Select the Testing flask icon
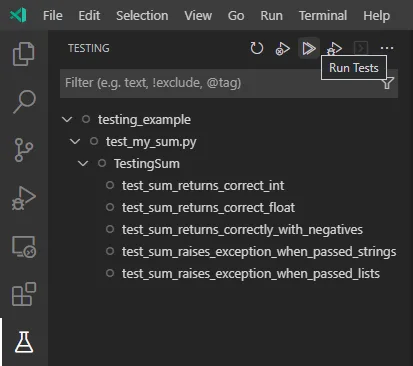Screen dimensions: 413x366 [x=24, y=342]
